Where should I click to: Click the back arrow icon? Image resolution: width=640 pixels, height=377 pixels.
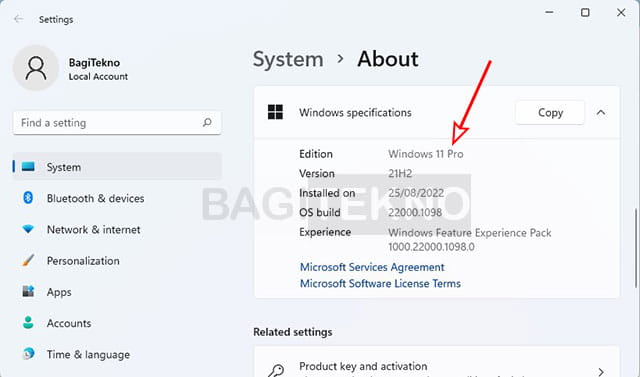(x=18, y=19)
